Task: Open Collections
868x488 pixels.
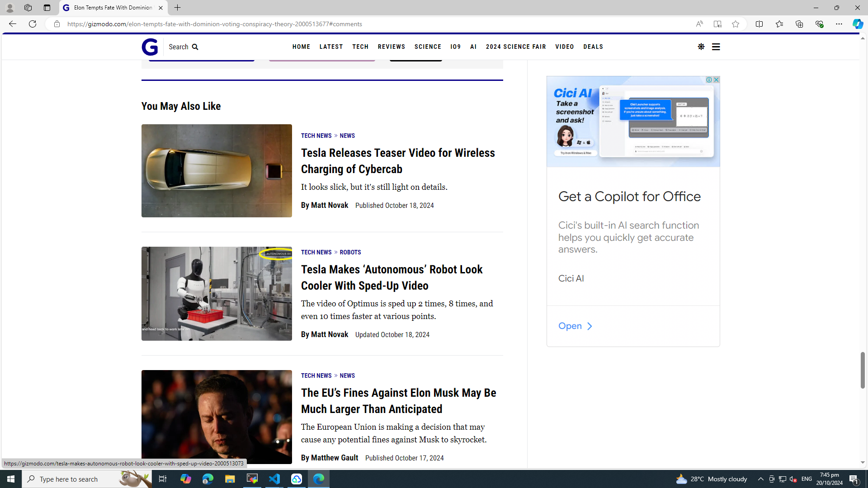Action: pyautogui.click(x=799, y=24)
